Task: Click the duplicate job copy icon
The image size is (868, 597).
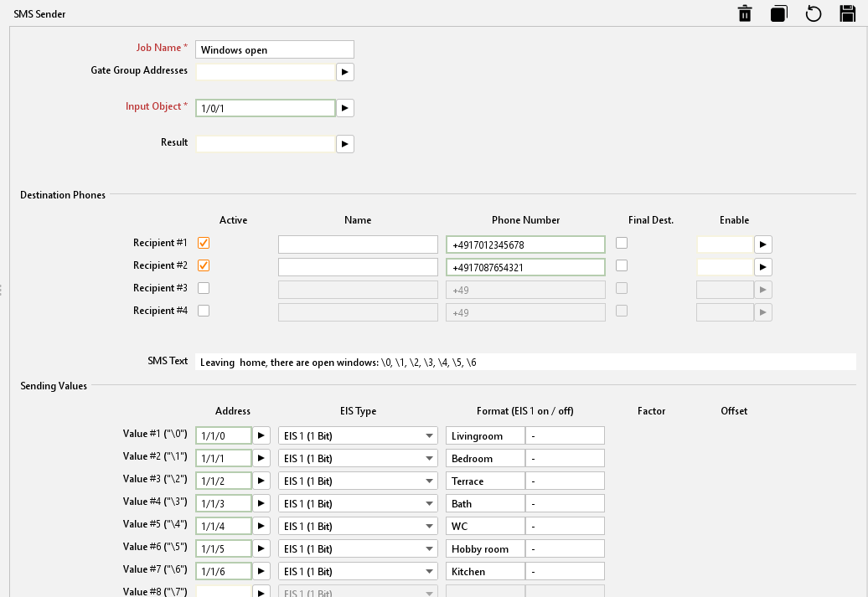Action: point(778,13)
